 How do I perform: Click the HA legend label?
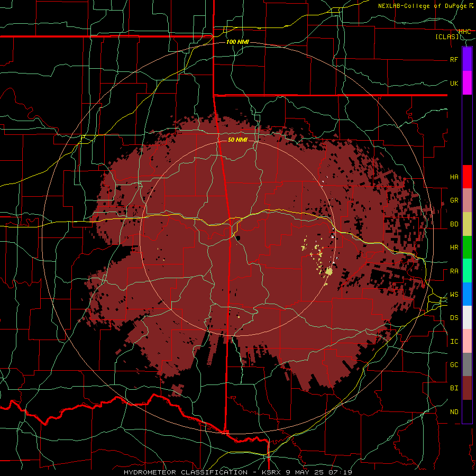(454, 177)
